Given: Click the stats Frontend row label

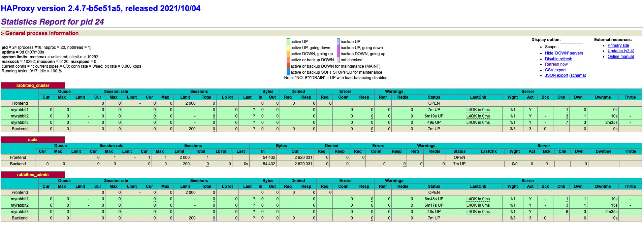Looking at the screenshot, I should point(18,158).
